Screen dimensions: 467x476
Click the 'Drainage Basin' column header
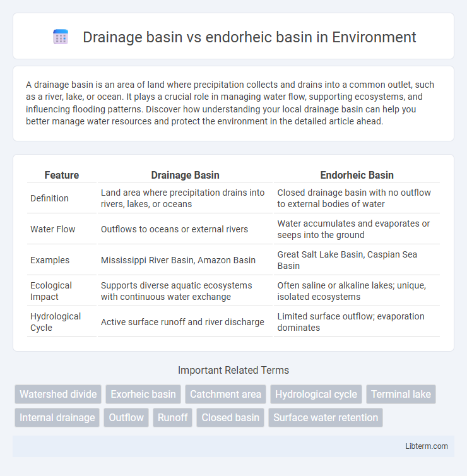[185, 175]
